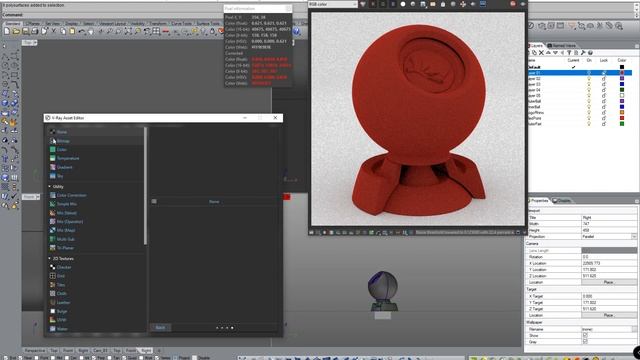This screenshot has height=360, width=640.
Task: Lock the Layer 03 padlock
Action: 604,84
